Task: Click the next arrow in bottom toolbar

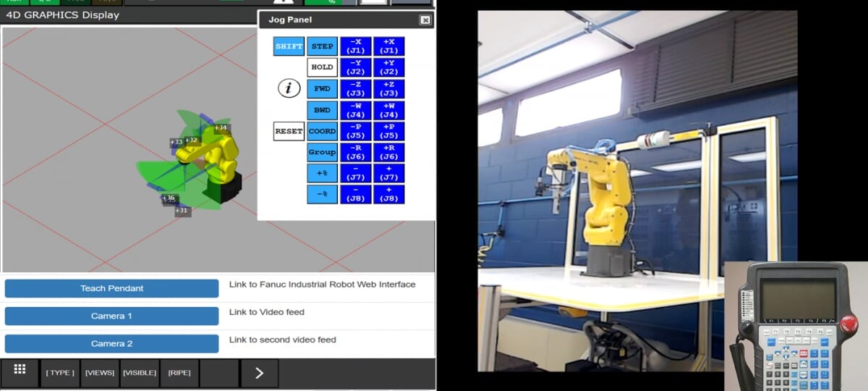Action: (259, 373)
